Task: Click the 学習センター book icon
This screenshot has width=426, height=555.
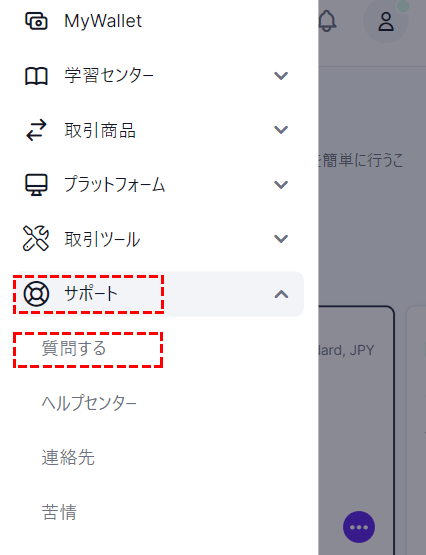Action: click(36, 76)
